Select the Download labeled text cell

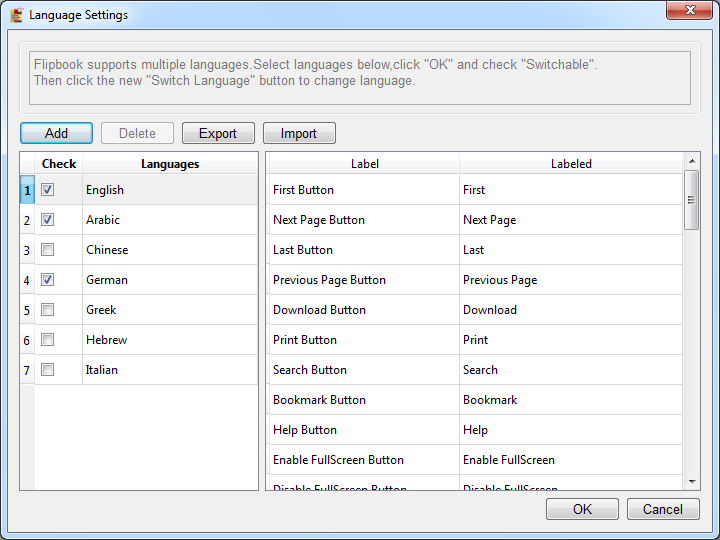pyautogui.click(x=571, y=310)
